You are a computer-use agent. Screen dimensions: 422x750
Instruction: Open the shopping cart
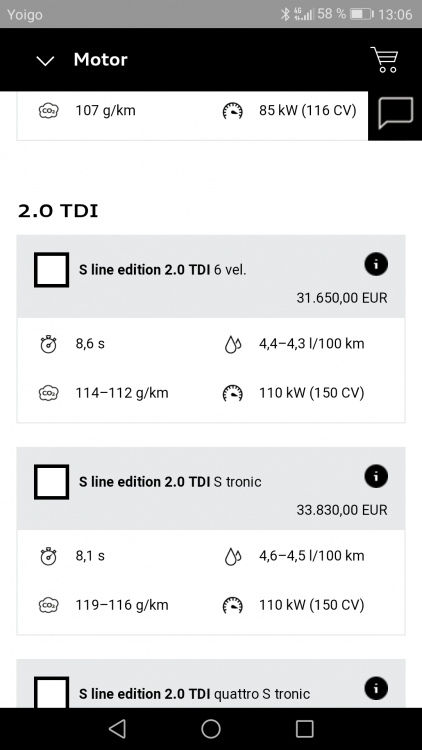[384, 60]
